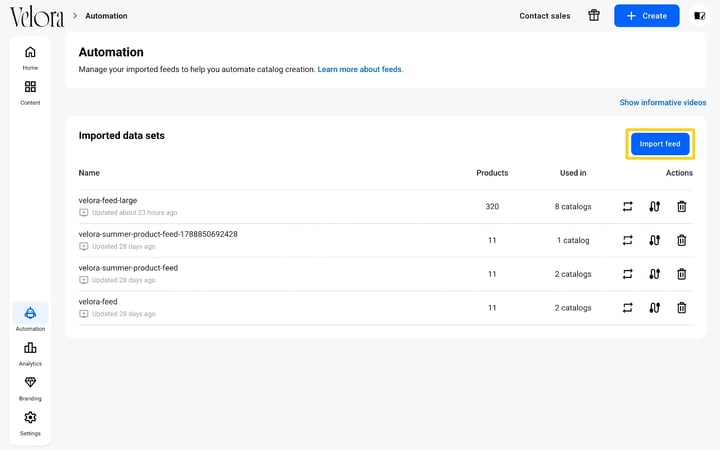Image resolution: width=720 pixels, height=450 pixels.
Task: Open the account avatar icon top right
Action: coord(699,16)
